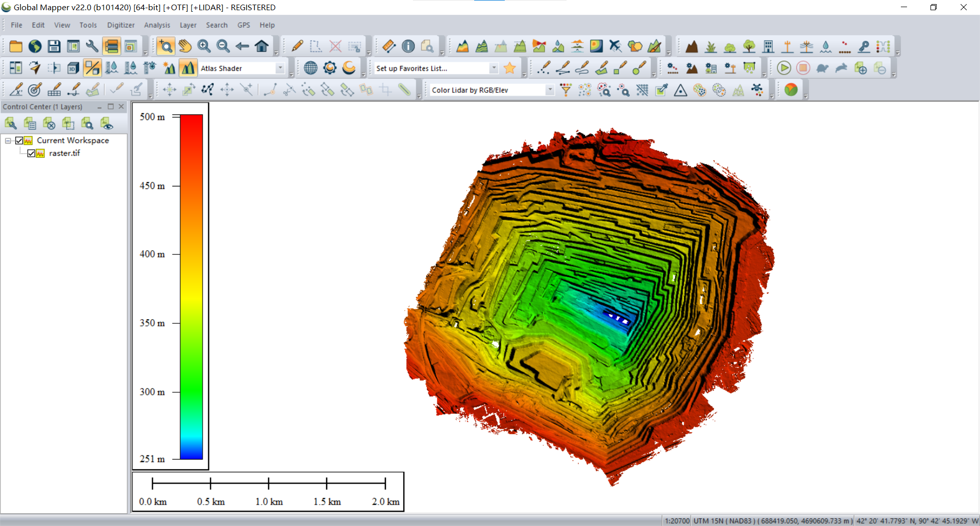Click the green play button

point(784,68)
